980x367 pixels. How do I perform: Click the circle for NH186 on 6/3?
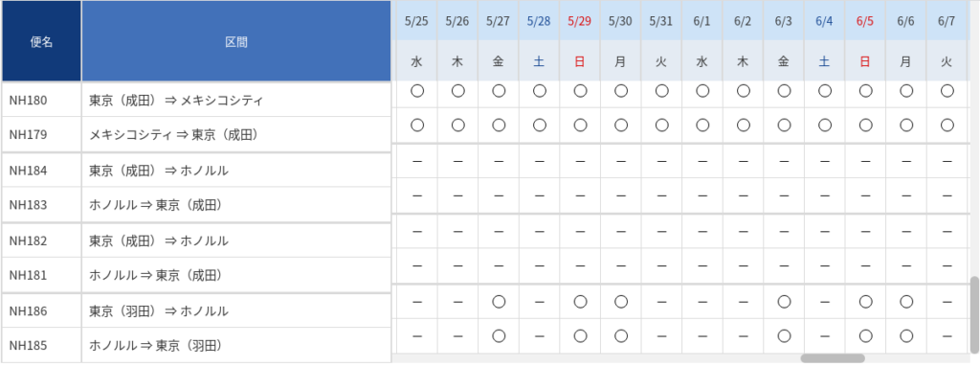pyautogui.click(x=784, y=302)
